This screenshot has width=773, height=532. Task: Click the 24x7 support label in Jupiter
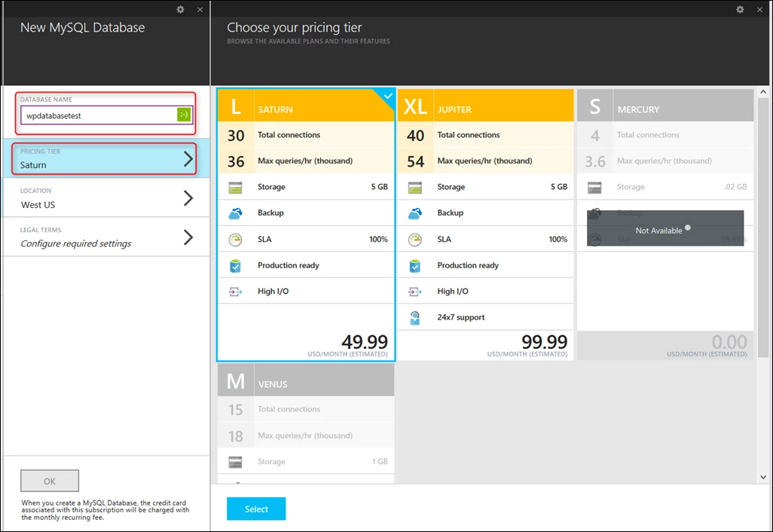461,317
